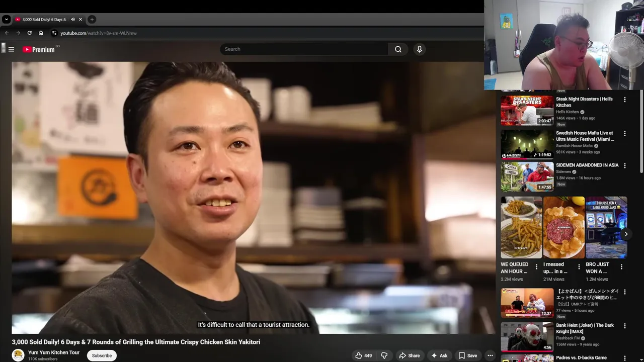644x362 pixels.
Task: Open I messed up short thumbnail
Action: point(564,227)
